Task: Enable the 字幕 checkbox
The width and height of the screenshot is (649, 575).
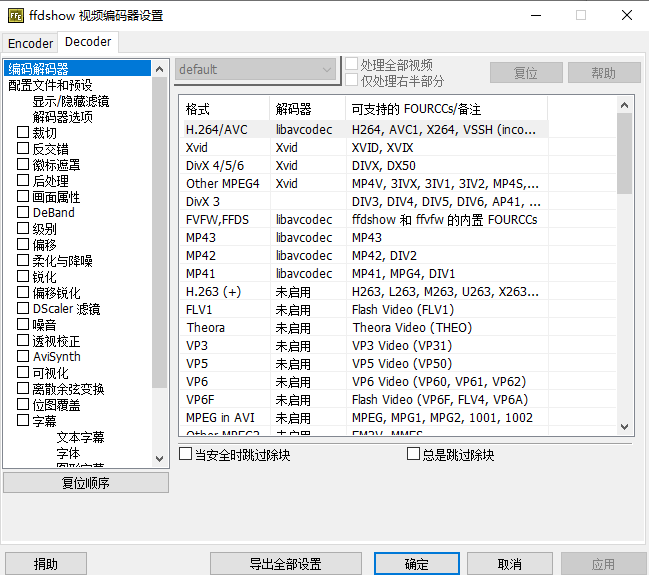Action: 23,420
